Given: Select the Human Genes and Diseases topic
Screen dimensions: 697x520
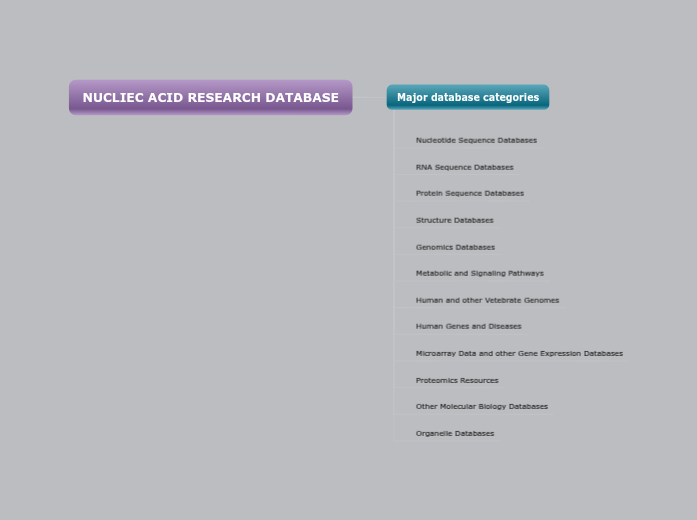Looking at the screenshot, I should point(468,326).
